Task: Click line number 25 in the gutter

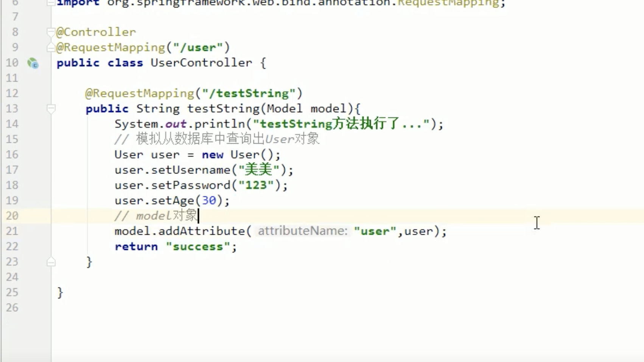Action: (x=12, y=292)
